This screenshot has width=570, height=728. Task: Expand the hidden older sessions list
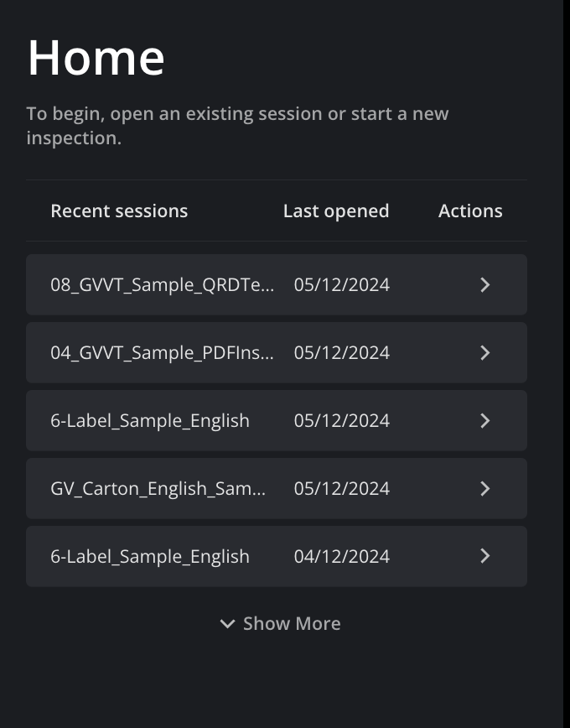click(291, 623)
